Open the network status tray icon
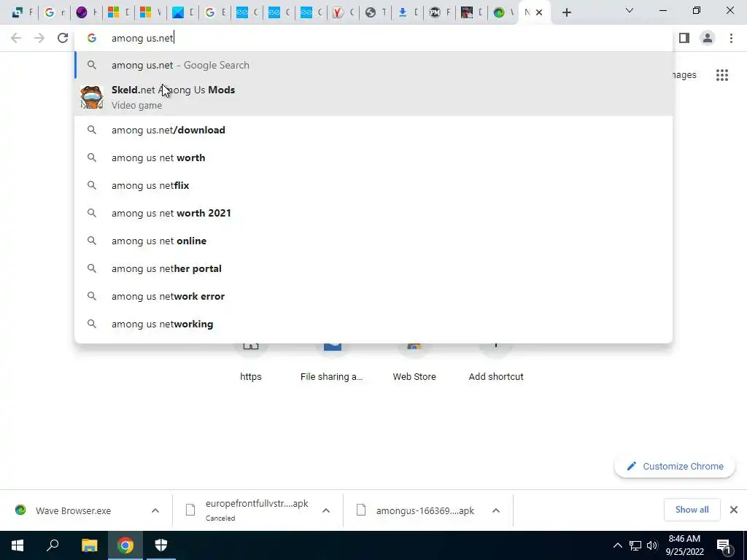747x560 pixels. 635,545
